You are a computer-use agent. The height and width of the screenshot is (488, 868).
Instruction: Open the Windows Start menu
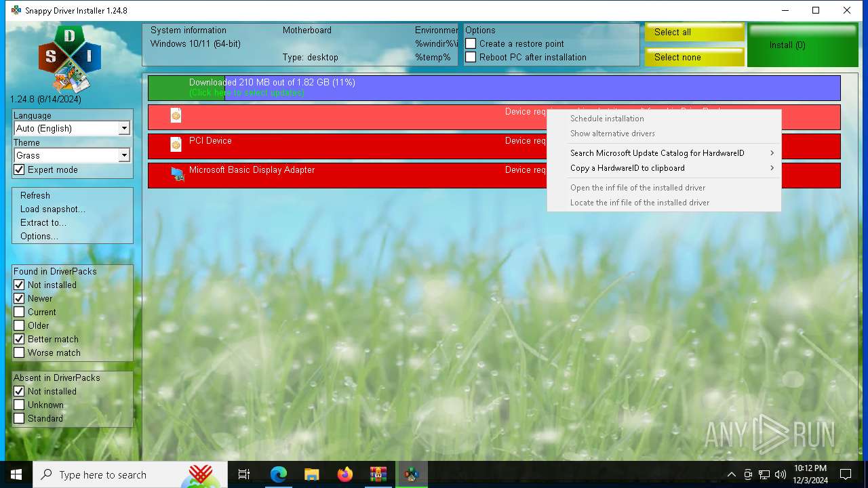[x=16, y=474]
